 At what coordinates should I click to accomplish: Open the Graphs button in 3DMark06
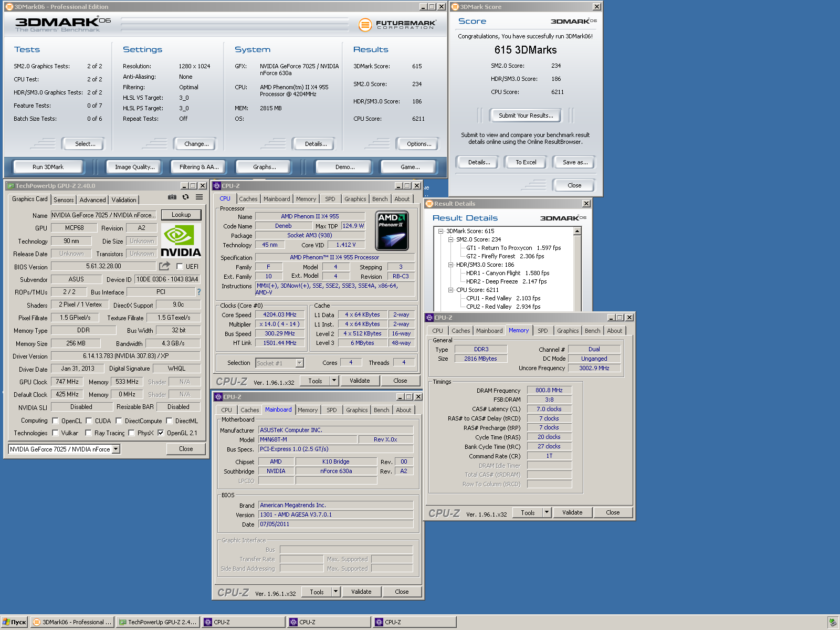(264, 167)
